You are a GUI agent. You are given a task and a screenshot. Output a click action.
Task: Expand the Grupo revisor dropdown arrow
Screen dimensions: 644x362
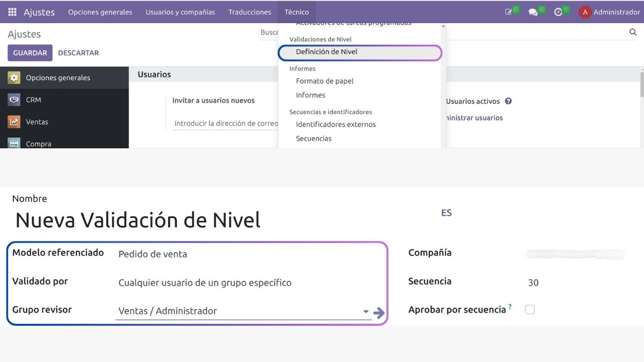click(x=366, y=312)
